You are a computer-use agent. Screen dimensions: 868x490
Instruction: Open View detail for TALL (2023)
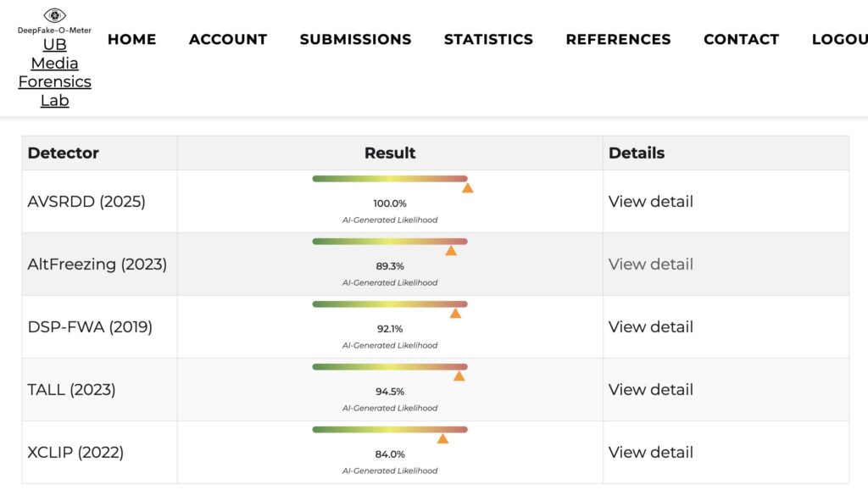click(650, 390)
